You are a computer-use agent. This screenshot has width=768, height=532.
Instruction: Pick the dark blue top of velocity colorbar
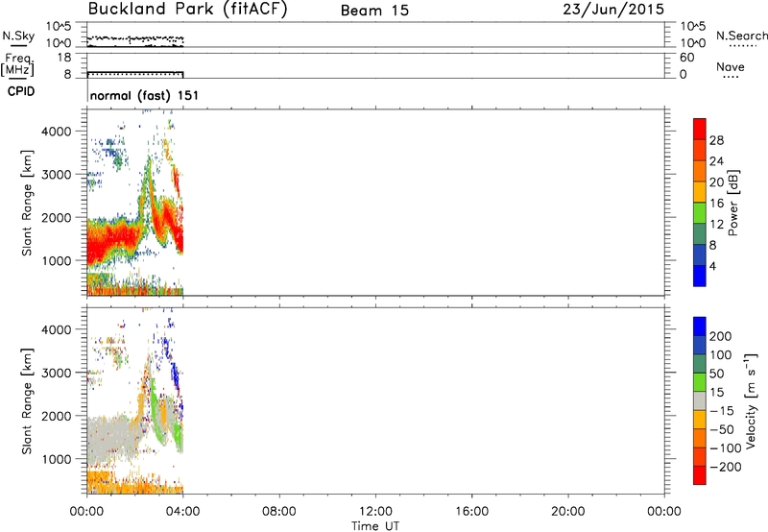[x=700, y=326]
